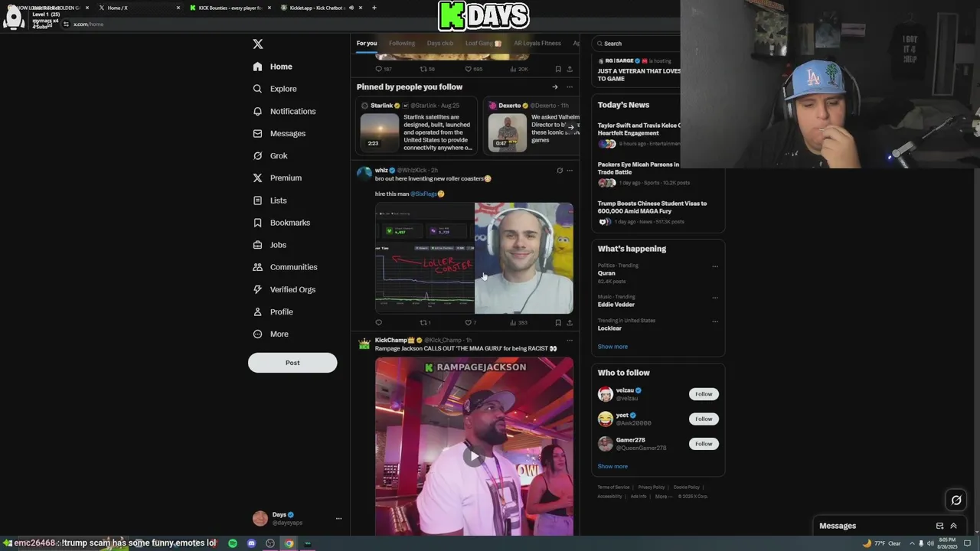Switch to the For you tab
The height and width of the screenshot is (551, 980).
coord(367,44)
